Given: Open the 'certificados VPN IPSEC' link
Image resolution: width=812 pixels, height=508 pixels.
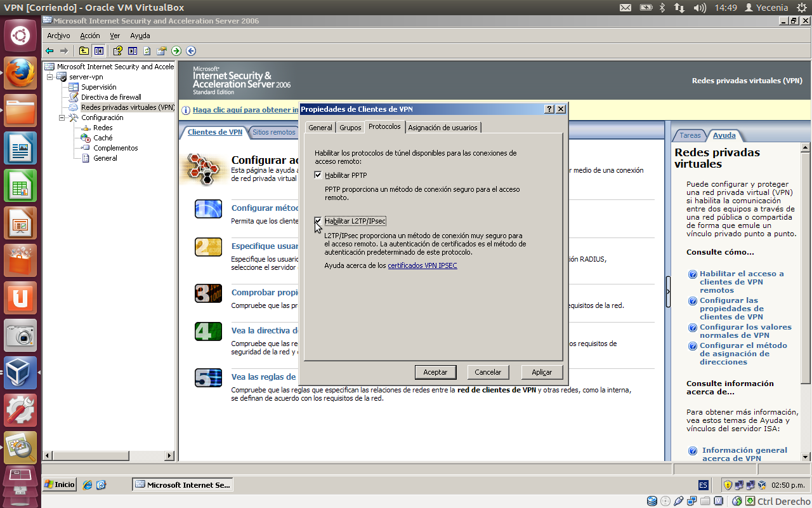Looking at the screenshot, I should point(422,265).
